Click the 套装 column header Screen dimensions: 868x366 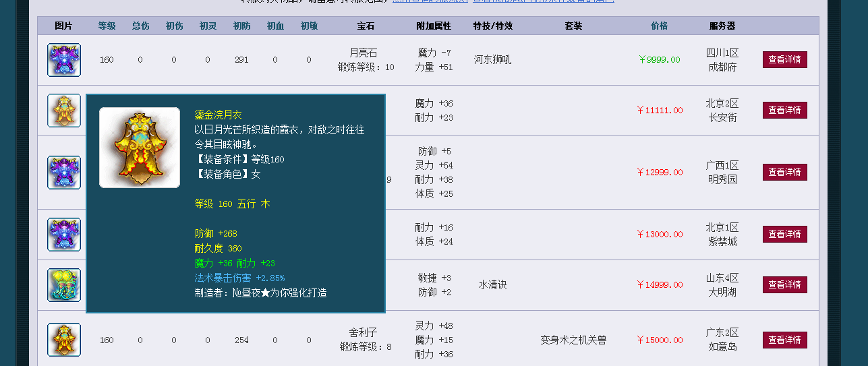[573, 26]
